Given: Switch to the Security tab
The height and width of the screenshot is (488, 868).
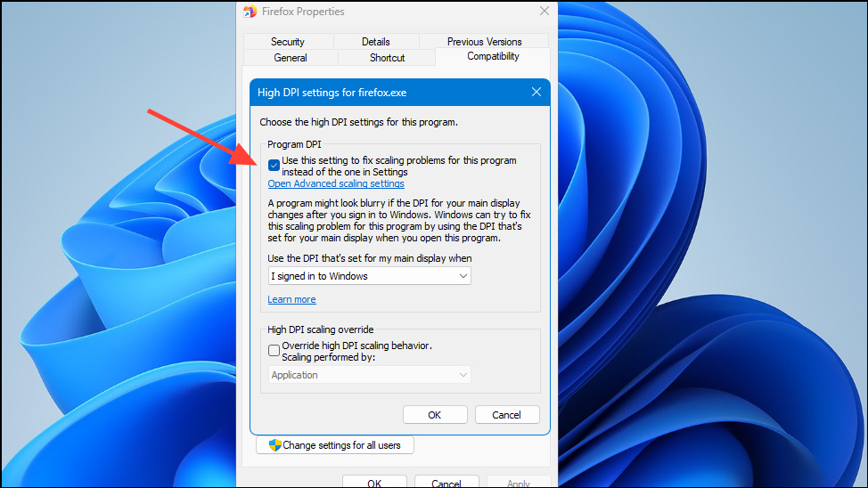Looking at the screenshot, I should (x=288, y=42).
